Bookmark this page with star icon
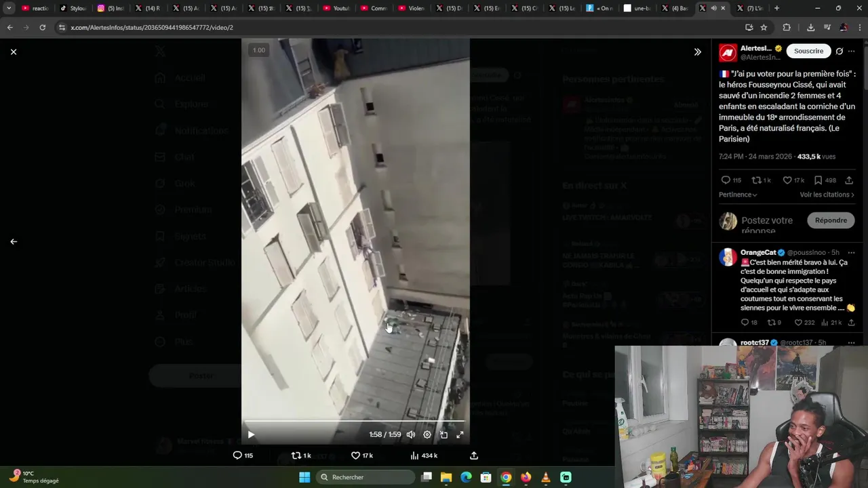Image resolution: width=868 pixels, height=488 pixels. click(764, 27)
